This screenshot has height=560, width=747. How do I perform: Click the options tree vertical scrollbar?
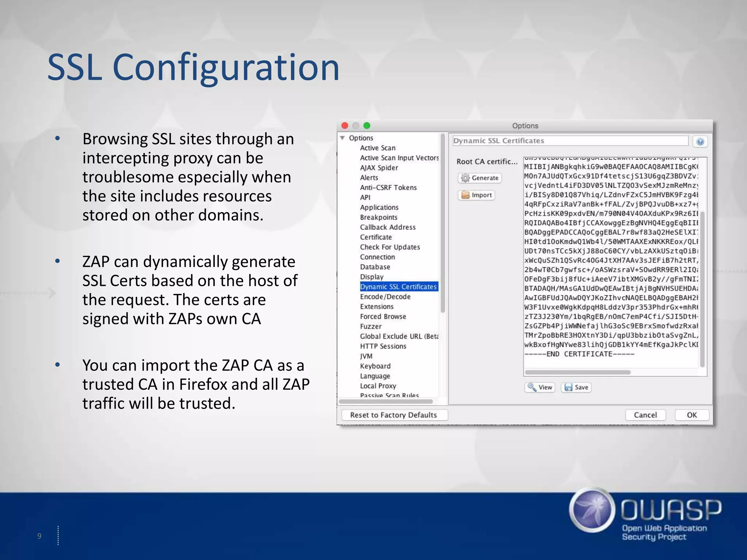pos(442,223)
